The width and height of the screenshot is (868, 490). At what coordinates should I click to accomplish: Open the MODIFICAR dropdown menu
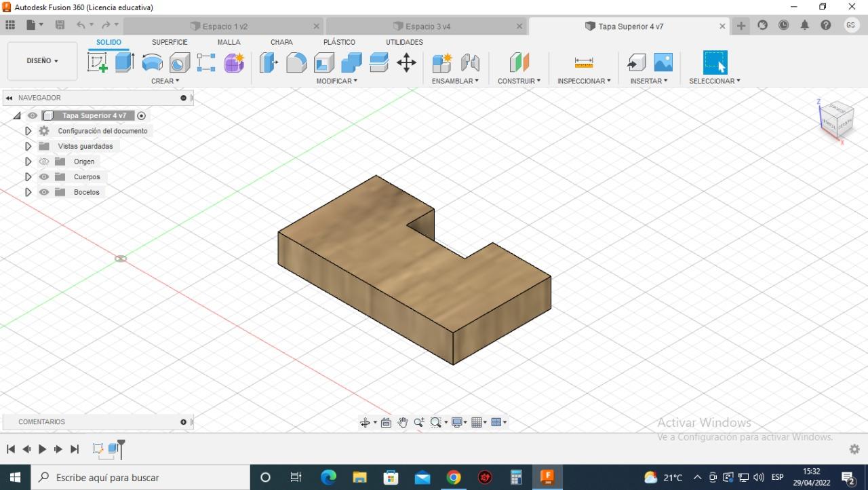click(x=336, y=81)
